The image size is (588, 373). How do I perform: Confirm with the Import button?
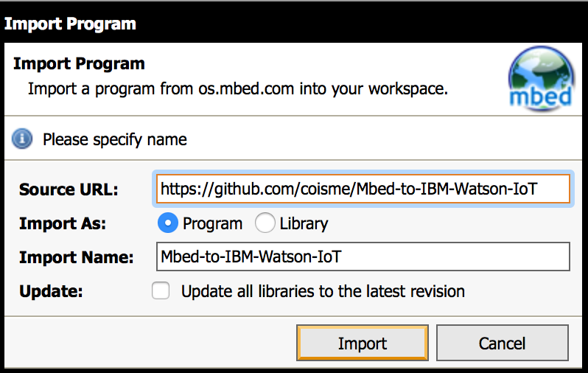[x=363, y=343]
